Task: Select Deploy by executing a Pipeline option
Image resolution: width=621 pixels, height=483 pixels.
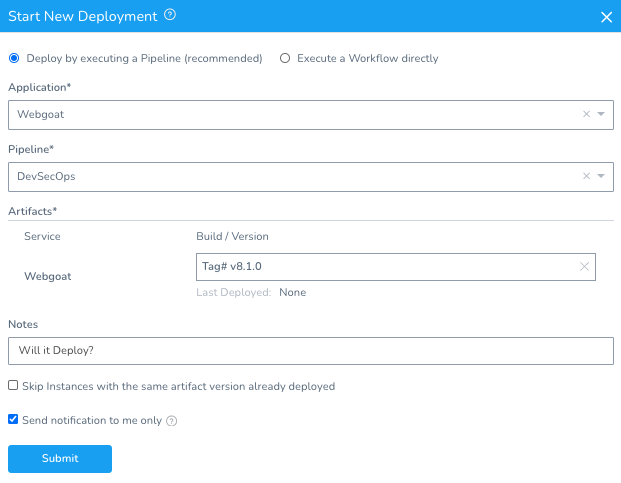Action: pos(14,58)
